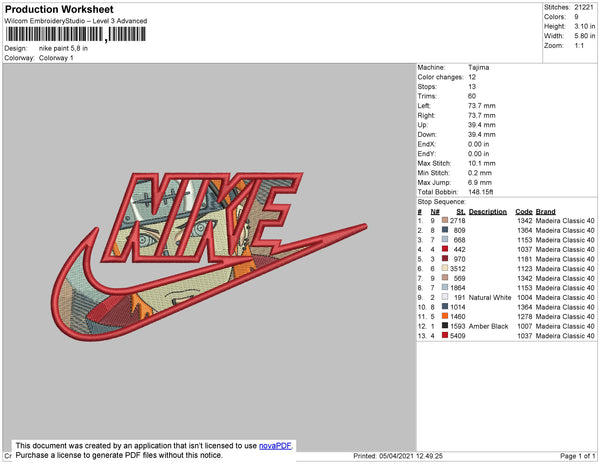The height and width of the screenshot is (464, 600).
Task: Click the 'Colorway 1' value
Action: click(56, 58)
